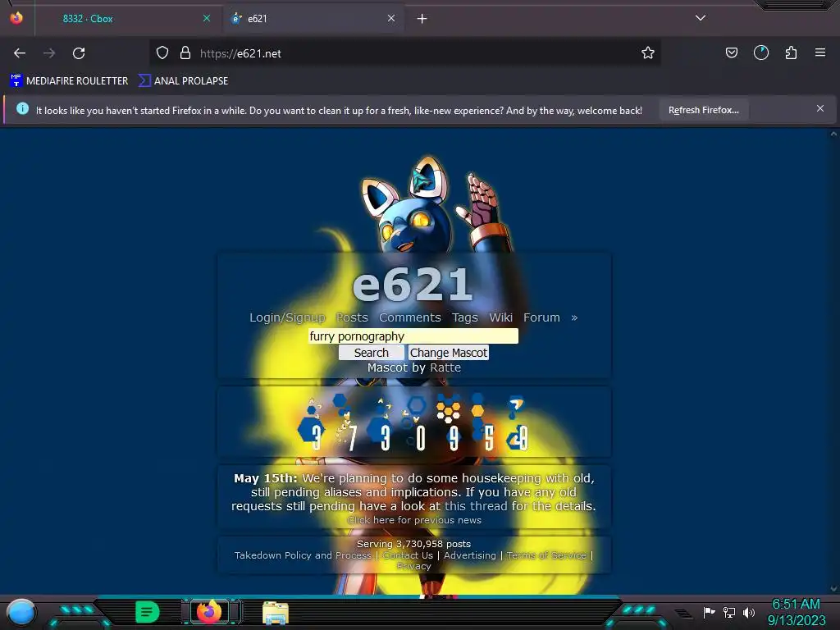The width and height of the screenshot is (840, 630).
Task: View site security via the padlock icon
Action: tap(185, 53)
